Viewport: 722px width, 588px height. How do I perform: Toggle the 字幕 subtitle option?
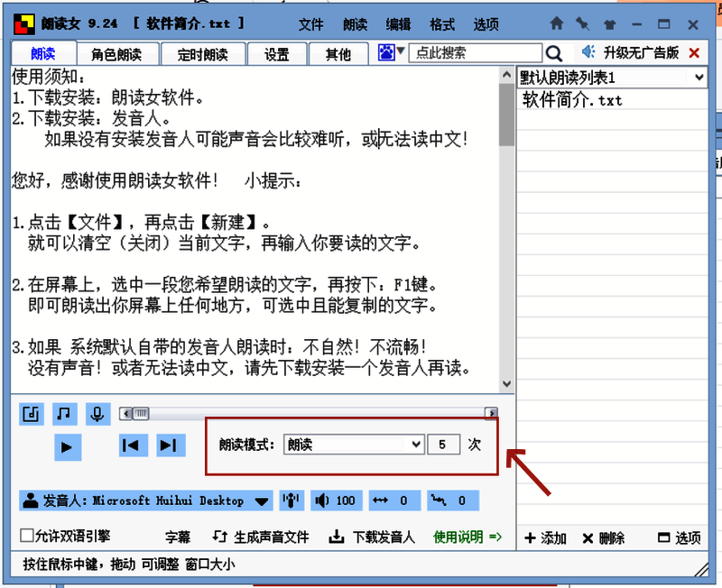point(178,536)
